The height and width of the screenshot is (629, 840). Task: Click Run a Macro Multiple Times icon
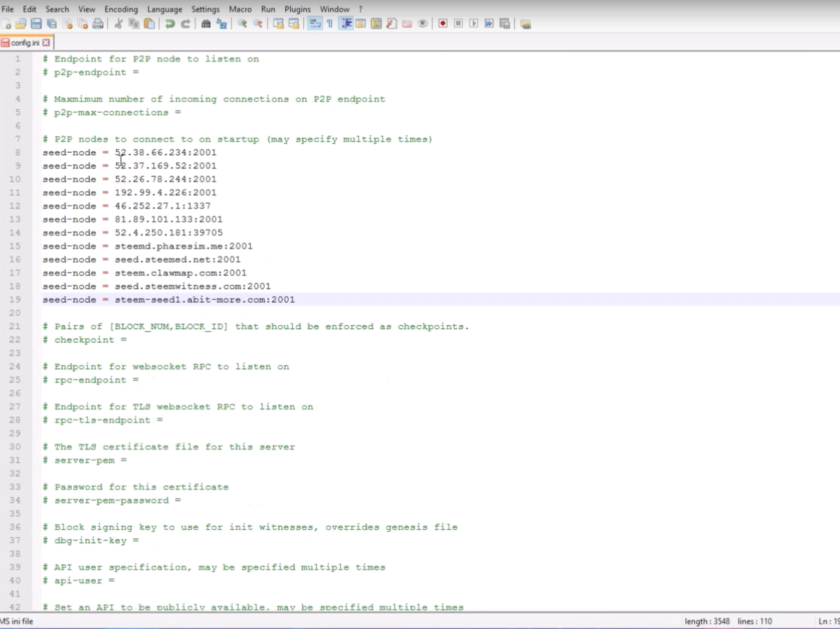click(489, 23)
